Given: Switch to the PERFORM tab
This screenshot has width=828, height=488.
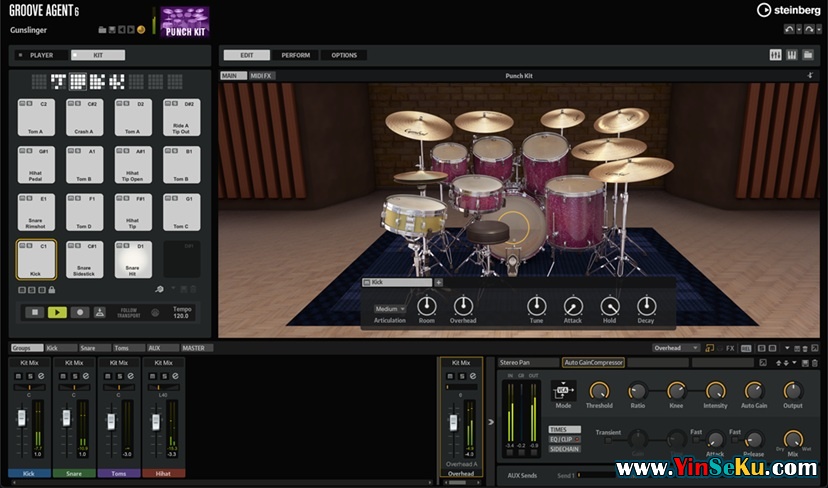Looking at the screenshot, I should point(295,55).
